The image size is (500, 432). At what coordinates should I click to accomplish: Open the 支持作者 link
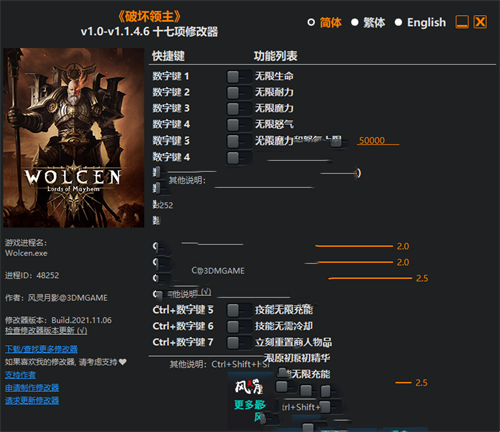point(20,375)
